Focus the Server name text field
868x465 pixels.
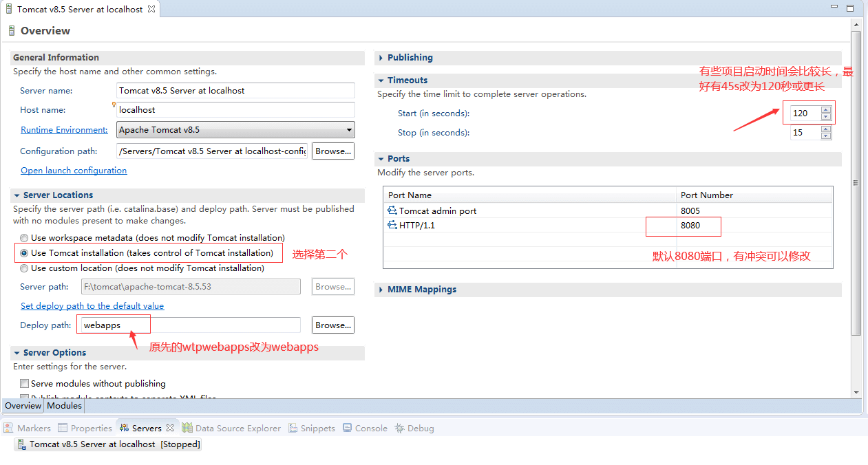pyautogui.click(x=235, y=91)
